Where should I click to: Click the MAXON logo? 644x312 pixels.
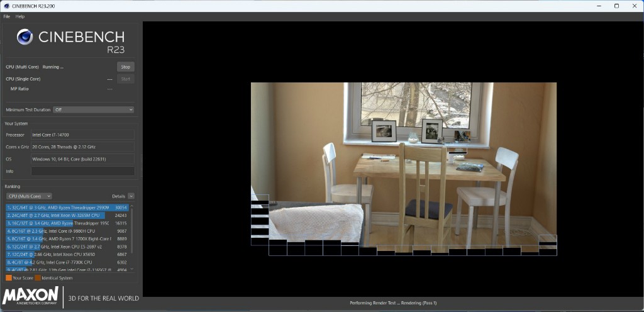pyautogui.click(x=31, y=297)
